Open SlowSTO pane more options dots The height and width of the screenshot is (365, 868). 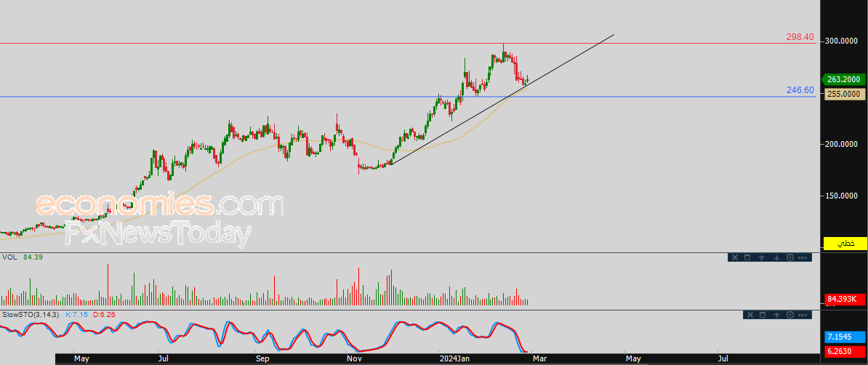tap(803, 315)
